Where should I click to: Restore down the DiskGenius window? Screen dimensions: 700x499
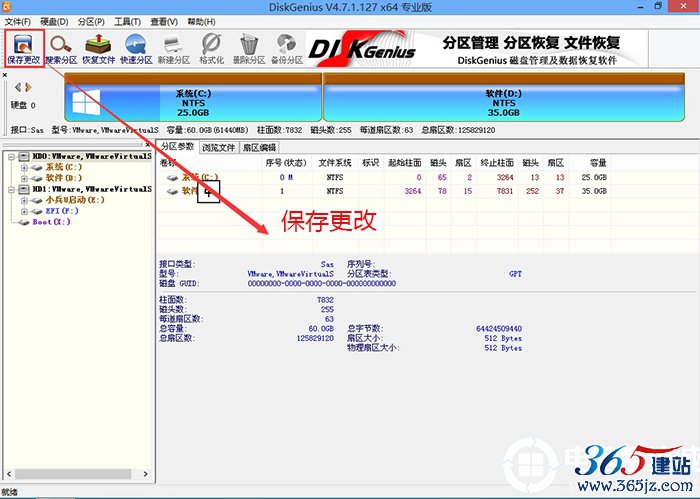pyautogui.click(x=658, y=6)
